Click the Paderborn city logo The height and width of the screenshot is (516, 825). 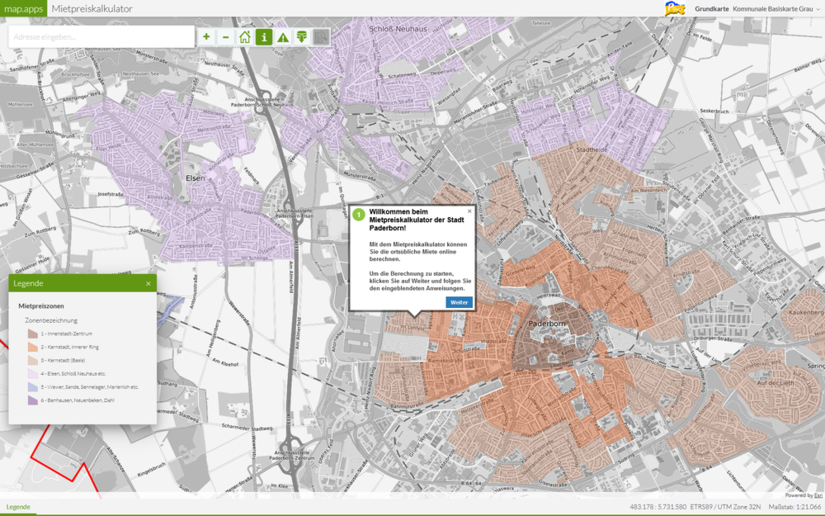676,8
